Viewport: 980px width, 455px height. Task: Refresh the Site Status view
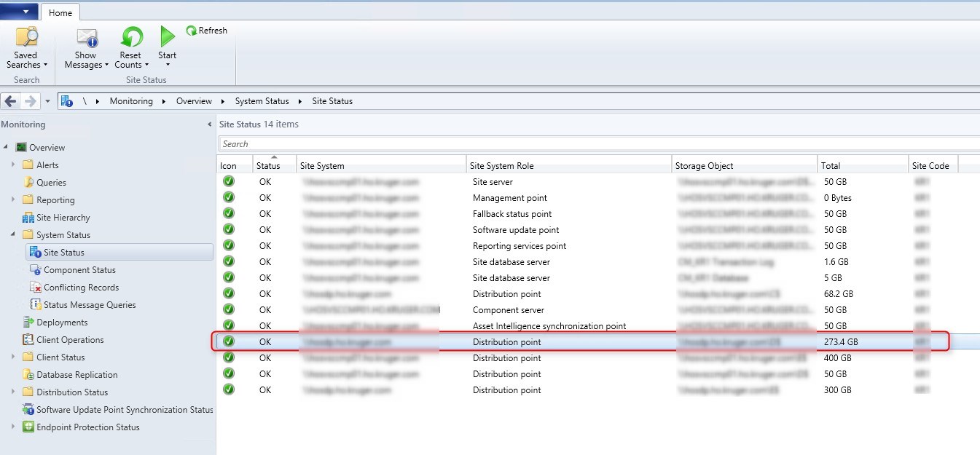tap(206, 31)
